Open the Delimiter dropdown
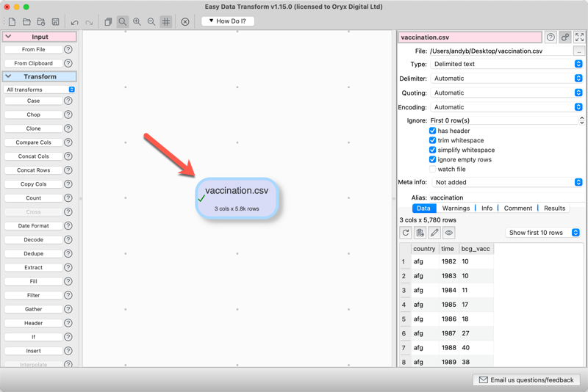This screenshot has height=392, width=588. [x=507, y=79]
